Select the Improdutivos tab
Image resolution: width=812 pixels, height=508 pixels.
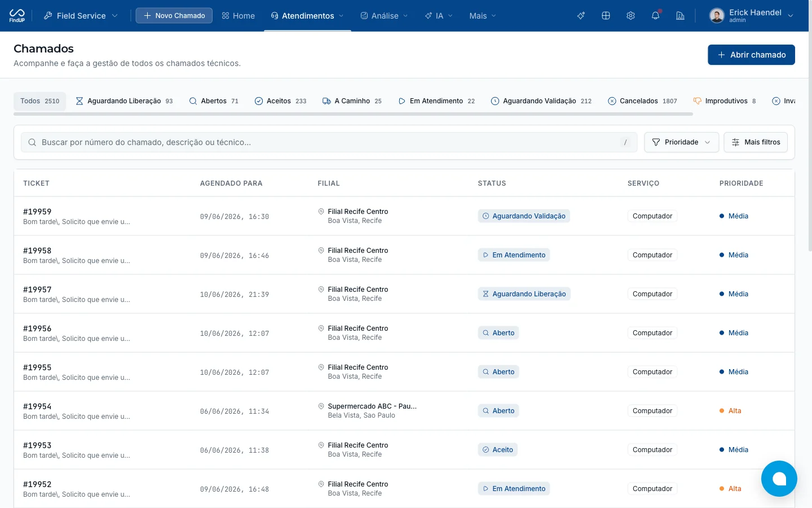click(724, 101)
